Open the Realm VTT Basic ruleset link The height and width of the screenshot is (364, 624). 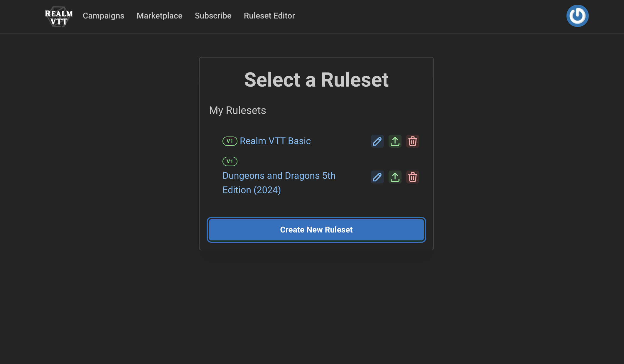coord(275,141)
